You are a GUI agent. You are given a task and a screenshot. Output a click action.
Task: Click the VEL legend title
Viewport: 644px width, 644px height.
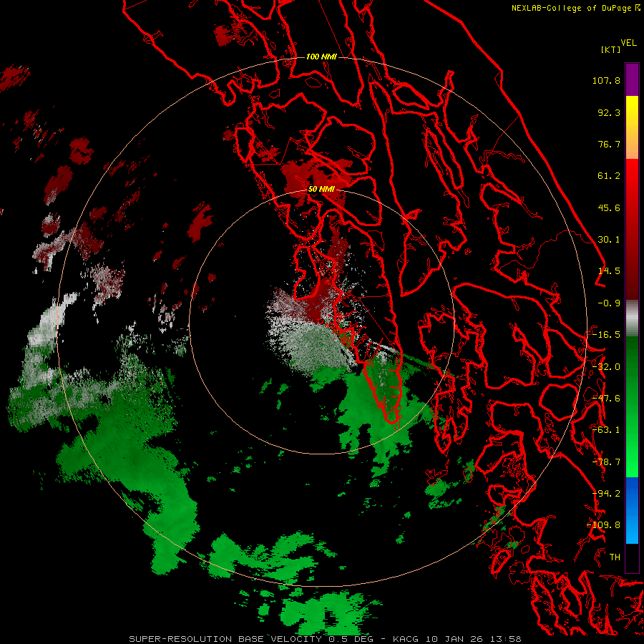pyautogui.click(x=628, y=43)
